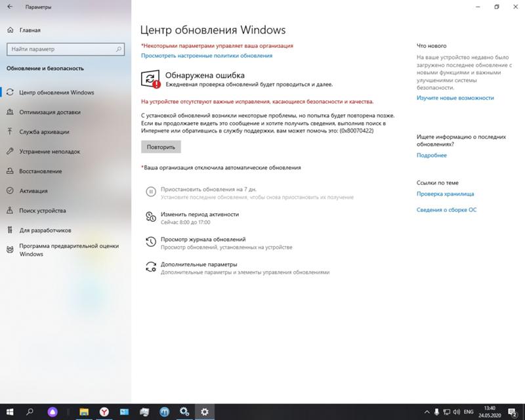
Task: Click the Устранение неполадок wrench icon
Action: (x=10, y=151)
